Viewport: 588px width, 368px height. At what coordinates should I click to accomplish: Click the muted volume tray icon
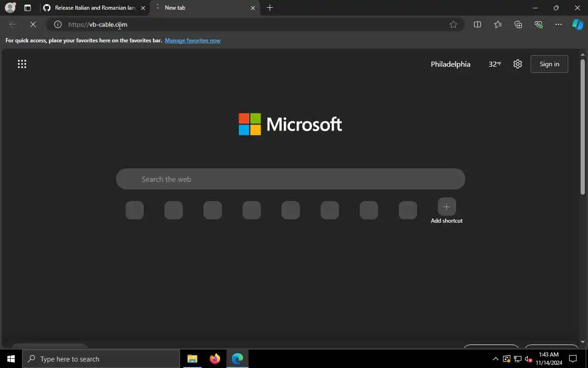(528, 359)
